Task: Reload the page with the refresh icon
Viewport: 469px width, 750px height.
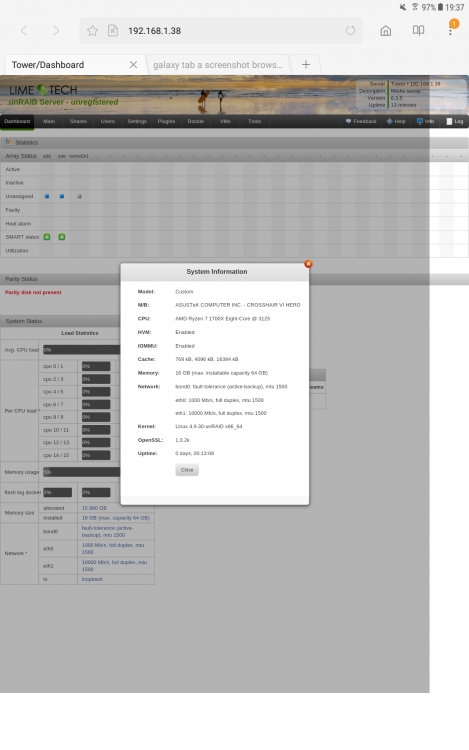Action: click(x=350, y=31)
